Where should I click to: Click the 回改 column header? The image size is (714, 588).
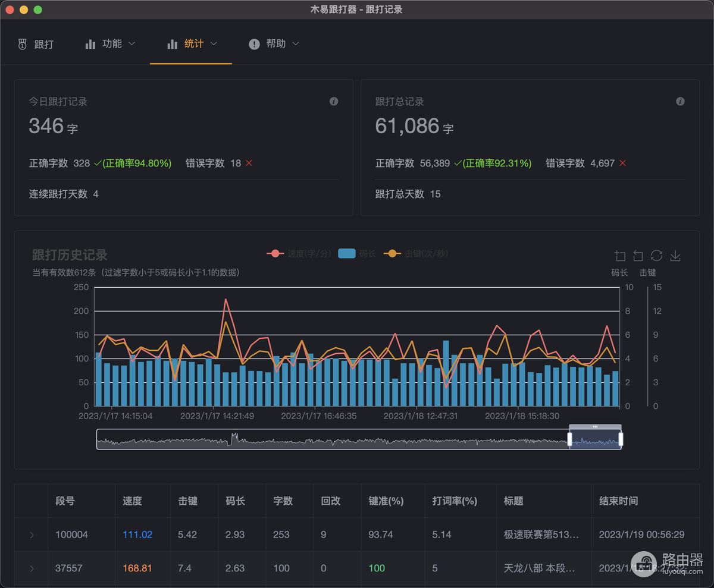(x=330, y=501)
